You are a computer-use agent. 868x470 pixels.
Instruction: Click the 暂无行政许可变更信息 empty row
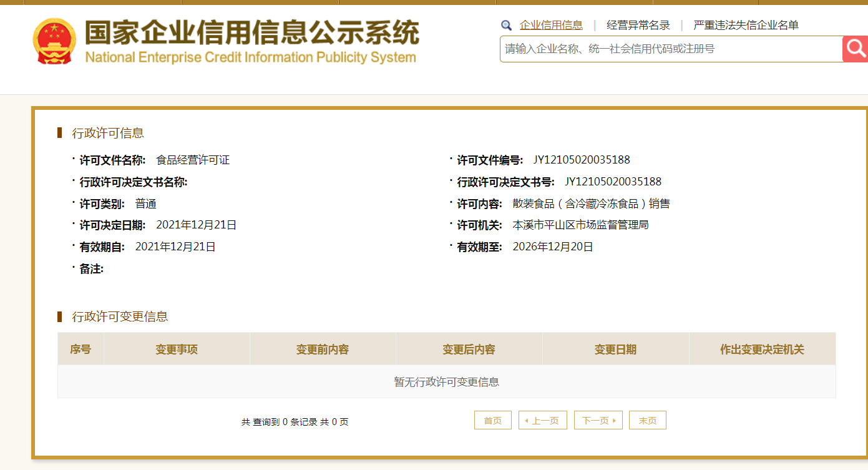tap(447, 381)
